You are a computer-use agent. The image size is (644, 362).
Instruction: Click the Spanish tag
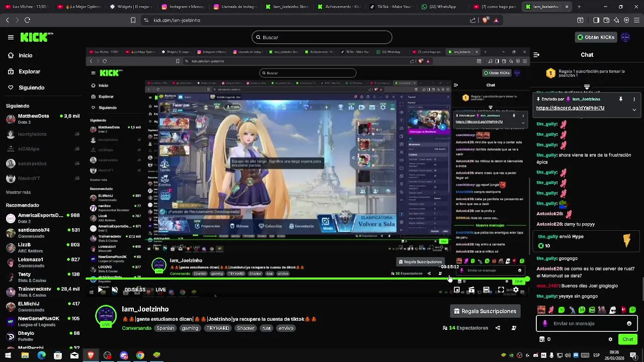(165, 328)
